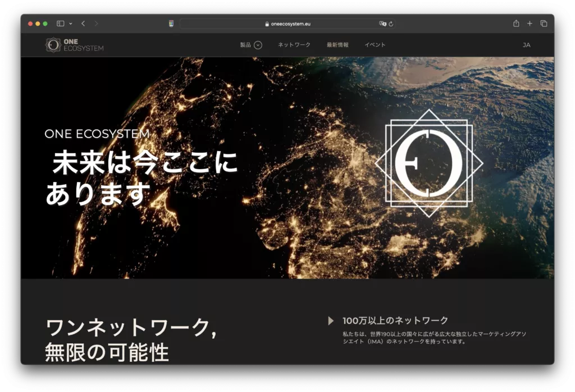Reload the page with the refresh icon

click(391, 24)
